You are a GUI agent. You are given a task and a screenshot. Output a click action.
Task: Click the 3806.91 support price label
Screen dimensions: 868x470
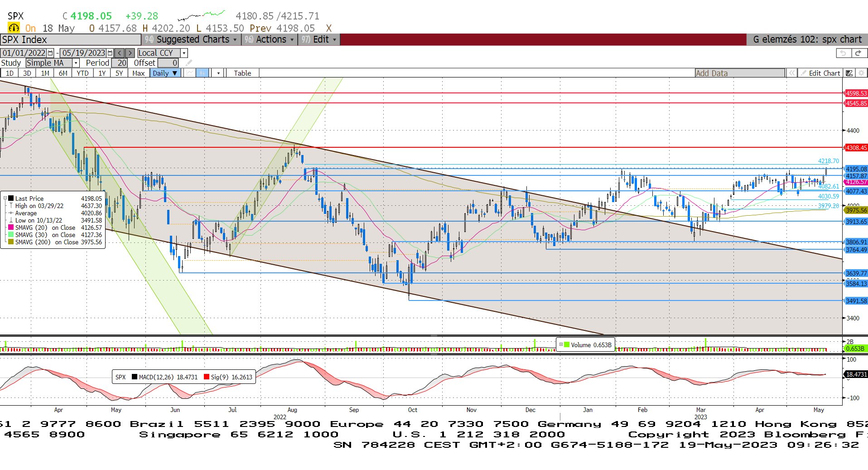(856, 242)
